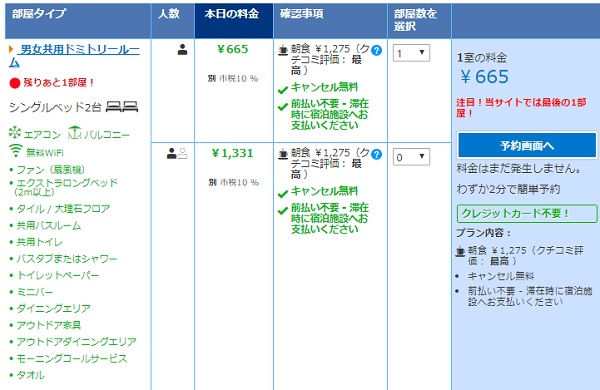This screenshot has width=600, height=390.
Task: Click クレジットカード不要！ badge
Action: [x=527, y=213]
